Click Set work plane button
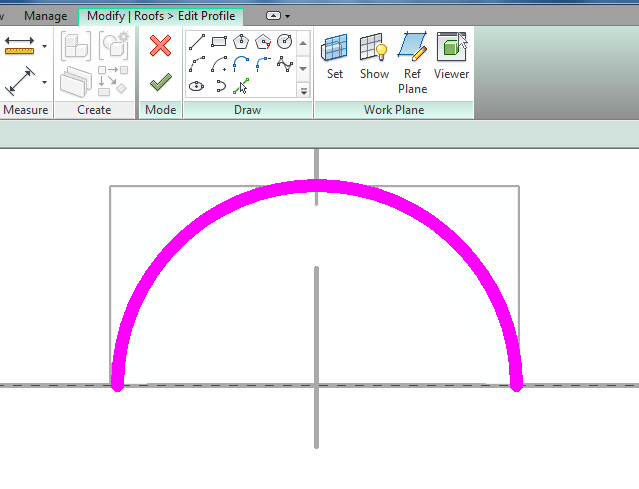 pos(334,56)
